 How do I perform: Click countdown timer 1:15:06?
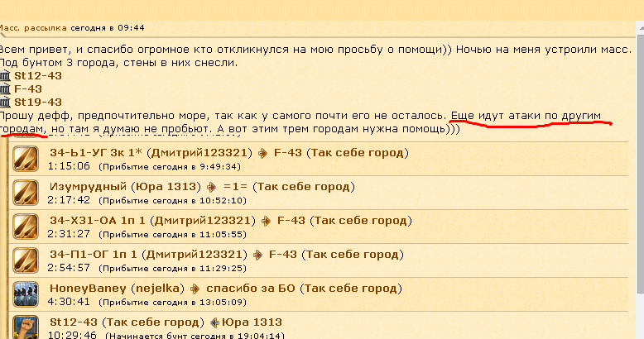click(69, 166)
